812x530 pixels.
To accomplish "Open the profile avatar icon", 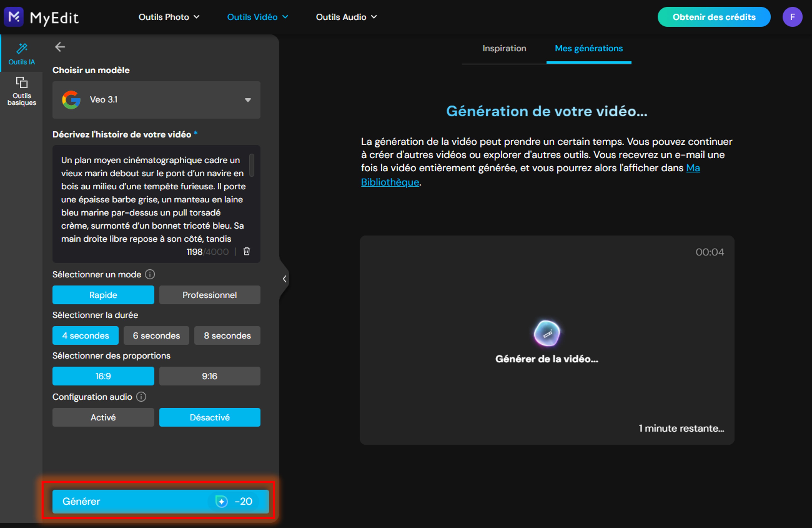I will [793, 17].
